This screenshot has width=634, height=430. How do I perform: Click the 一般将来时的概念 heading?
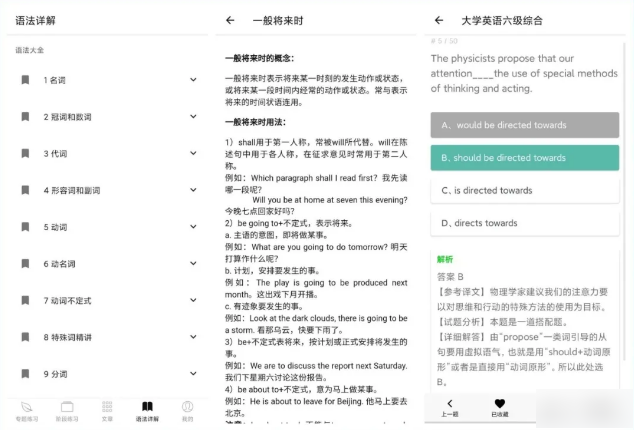260,58
